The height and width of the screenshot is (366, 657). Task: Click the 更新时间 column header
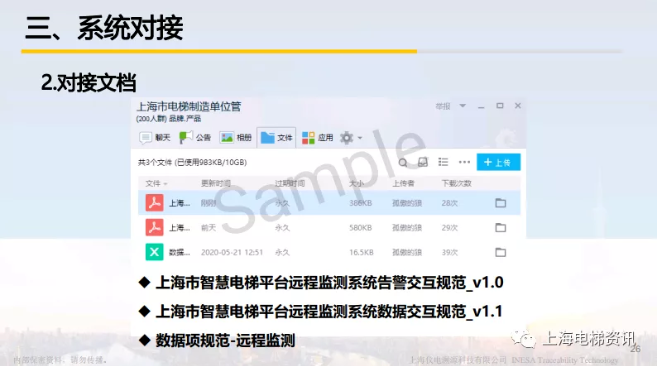(x=216, y=183)
